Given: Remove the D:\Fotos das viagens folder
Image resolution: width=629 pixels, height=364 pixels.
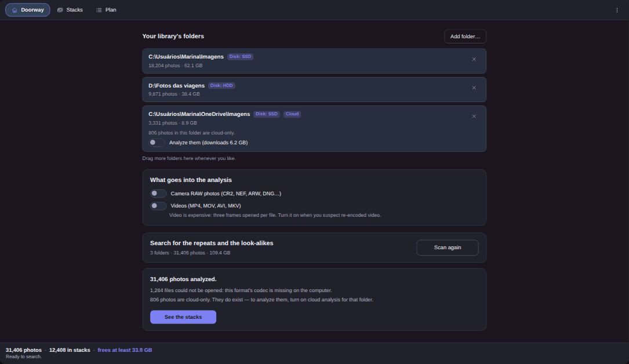Looking at the screenshot, I should [x=474, y=88].
